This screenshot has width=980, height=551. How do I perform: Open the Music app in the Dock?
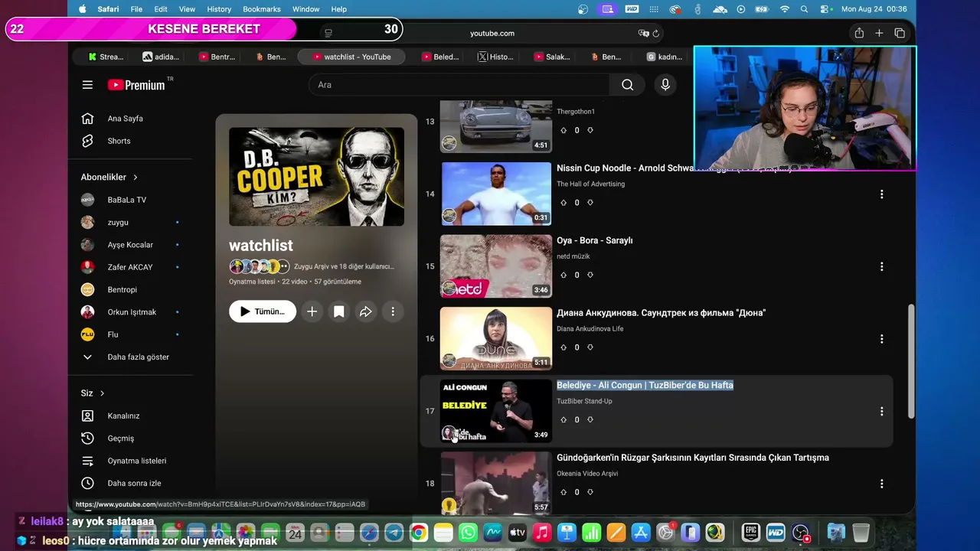coord(542,533)
